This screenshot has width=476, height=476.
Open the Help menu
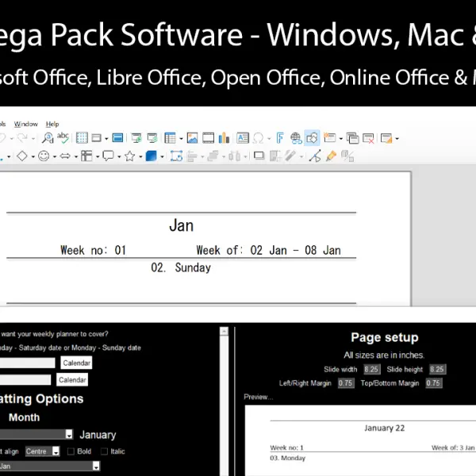click(x=52, y=124)
